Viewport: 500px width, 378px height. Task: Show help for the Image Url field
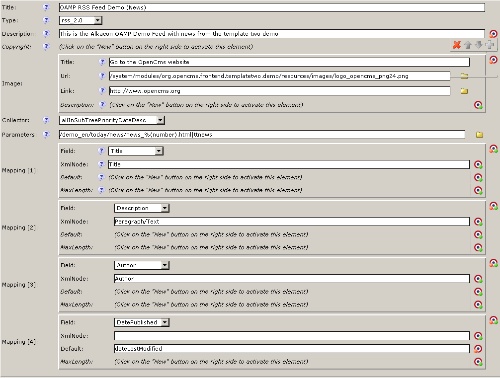point(102,76)
